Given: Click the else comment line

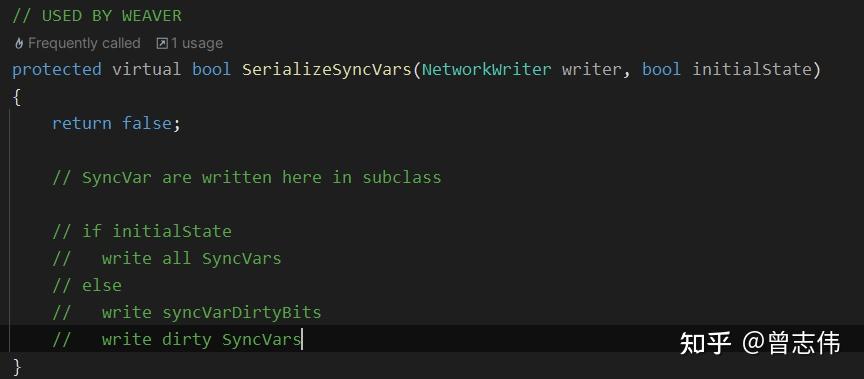Looking at the screenshot, I should point(87,285).
